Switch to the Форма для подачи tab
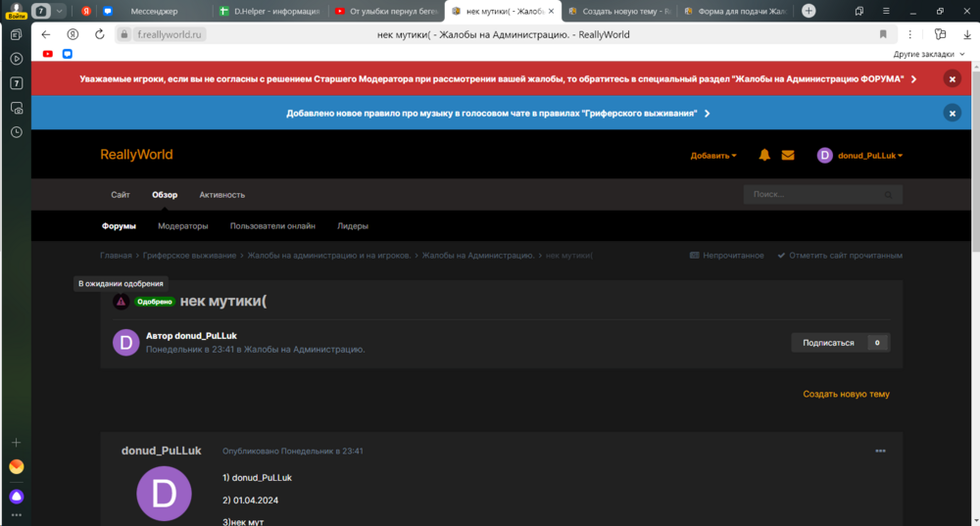Screen dimensions: 980x526 coord(734,11)
